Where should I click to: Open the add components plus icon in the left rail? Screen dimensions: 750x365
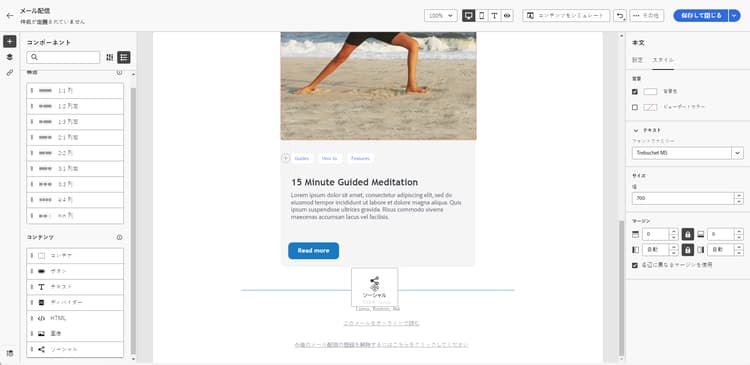point(10,41)
